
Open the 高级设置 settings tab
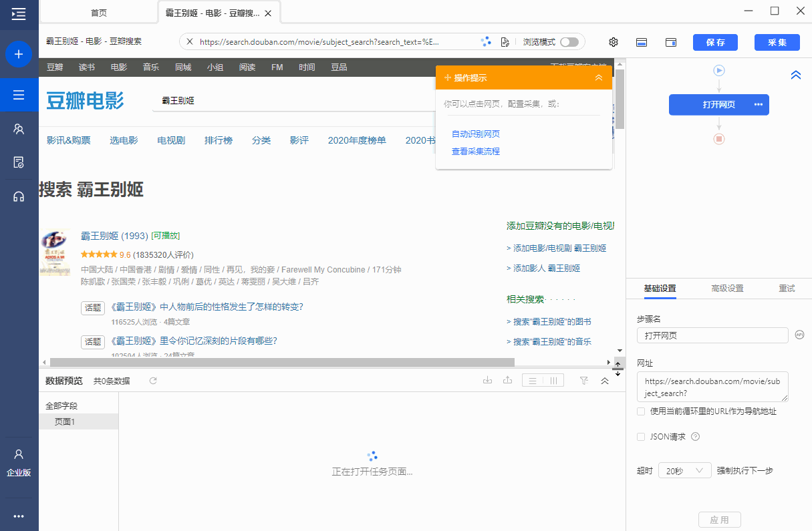pos(727,289)
